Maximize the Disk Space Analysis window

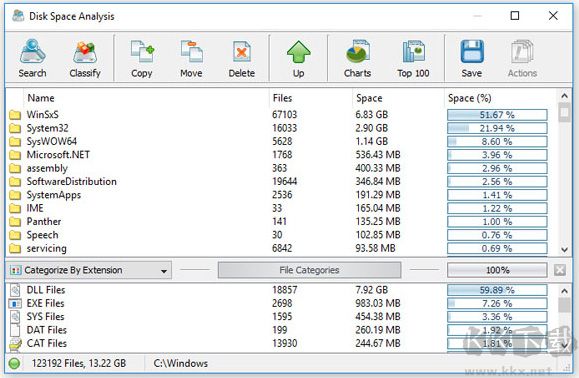pos(515,16)
